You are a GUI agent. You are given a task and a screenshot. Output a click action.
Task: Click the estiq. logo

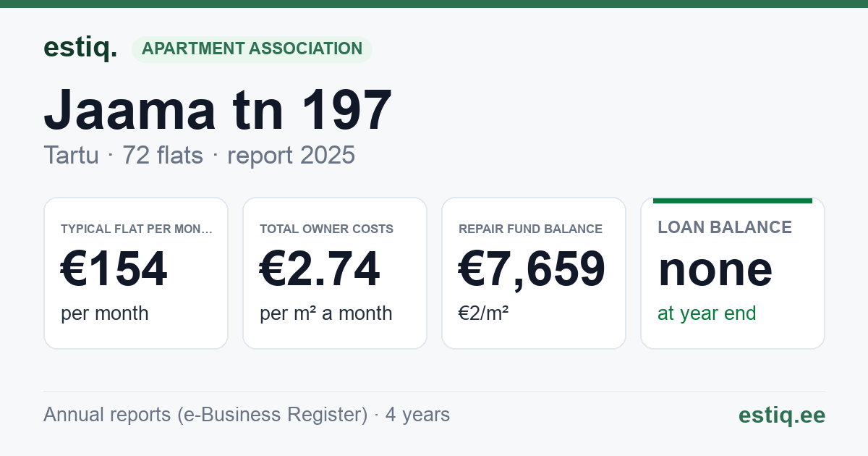pos(80,48)
